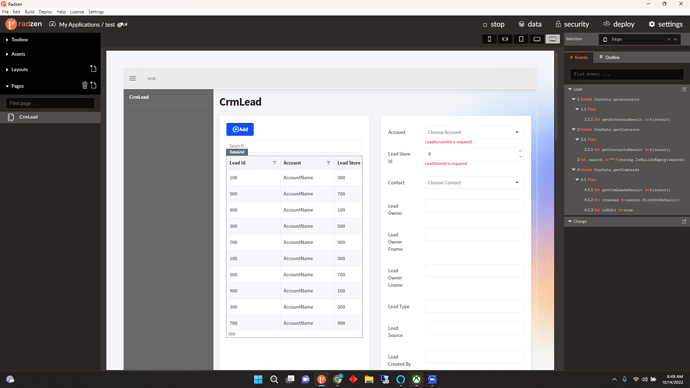Select the desktop preview icon

553,39
